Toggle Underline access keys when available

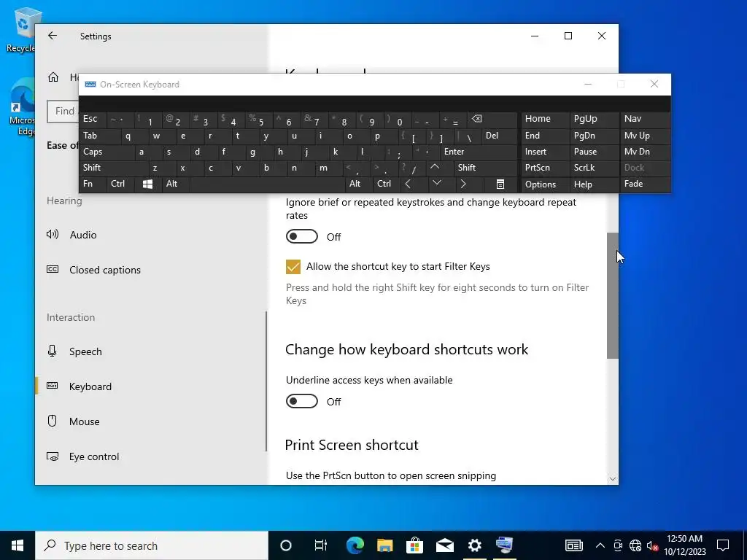coord(301,401)
